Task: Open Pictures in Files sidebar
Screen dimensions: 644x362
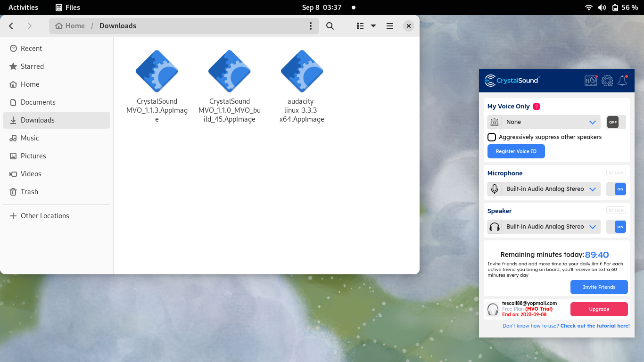Action: 57,156
